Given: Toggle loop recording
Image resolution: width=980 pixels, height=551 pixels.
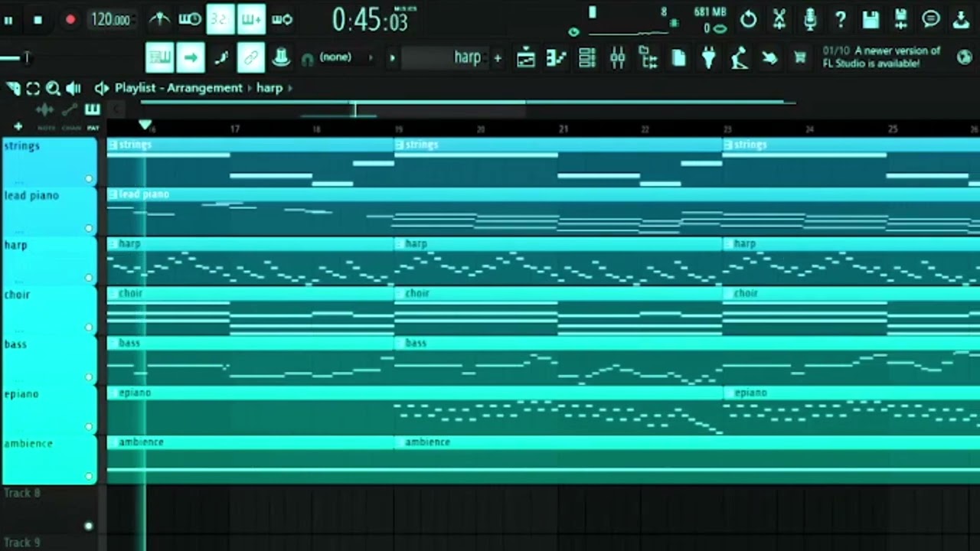Looking at the screenshot, I should (x=282, y=19).
